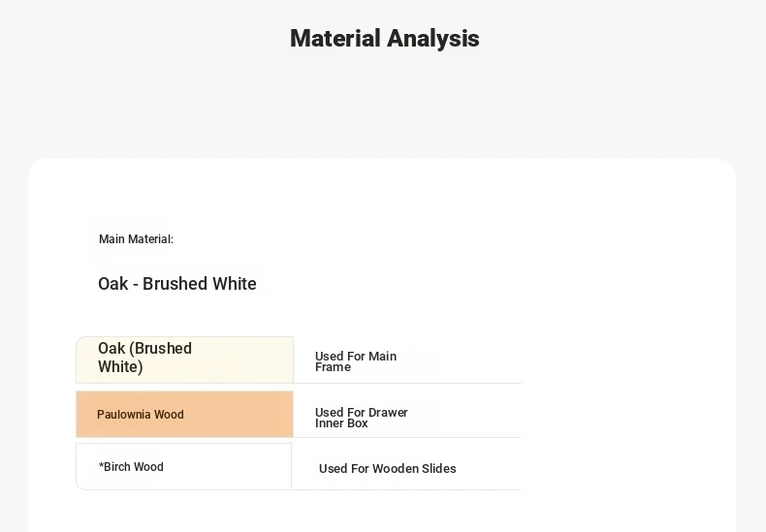Click the Oak (Brushed White) label text

point(145,358)
